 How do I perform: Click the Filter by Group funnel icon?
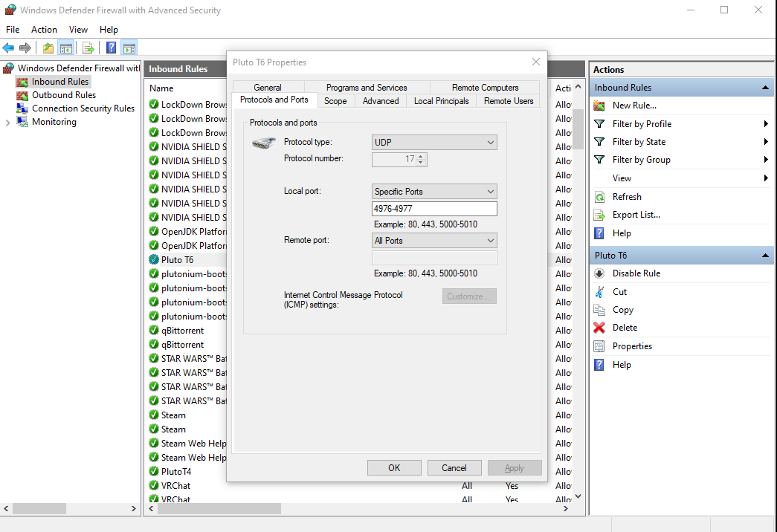click(x=599, y=160)
